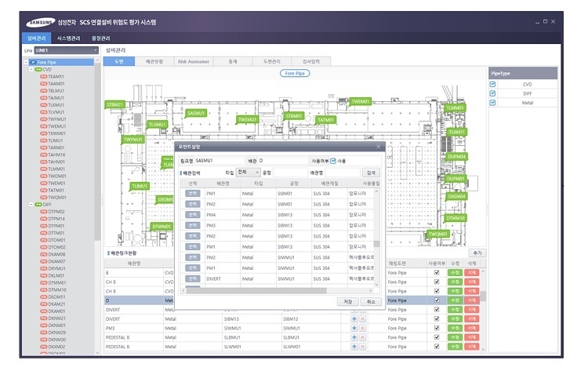Click the Fore Pipe pill button above the drawing
Screen dimensions: 588x371
[x=295, y=73]
